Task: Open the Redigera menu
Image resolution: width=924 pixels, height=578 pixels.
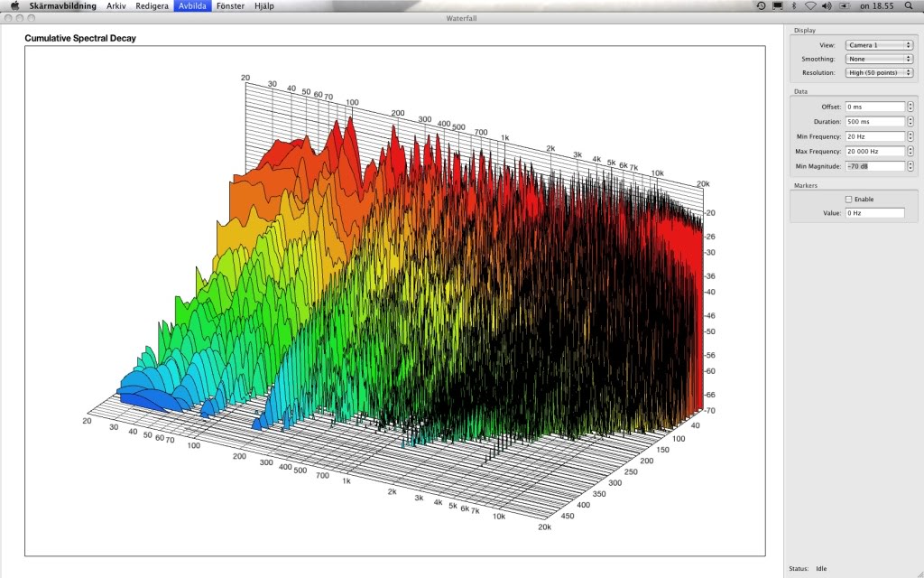Action: (152, 6)
